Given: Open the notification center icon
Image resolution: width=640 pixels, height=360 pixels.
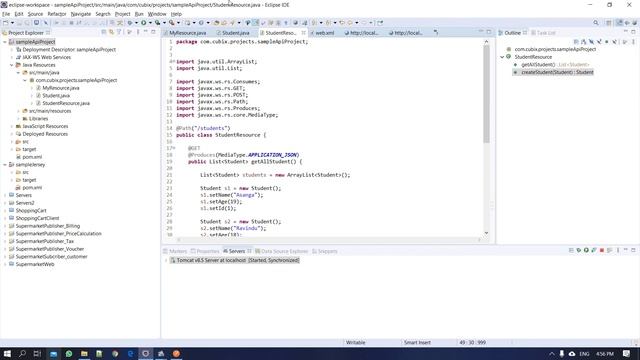Looking at the screenshot, I should (x=627, y=353).
